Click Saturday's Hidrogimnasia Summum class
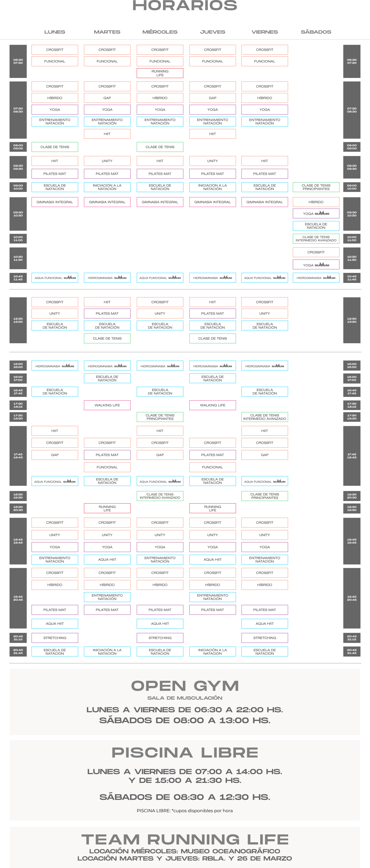 316,278
